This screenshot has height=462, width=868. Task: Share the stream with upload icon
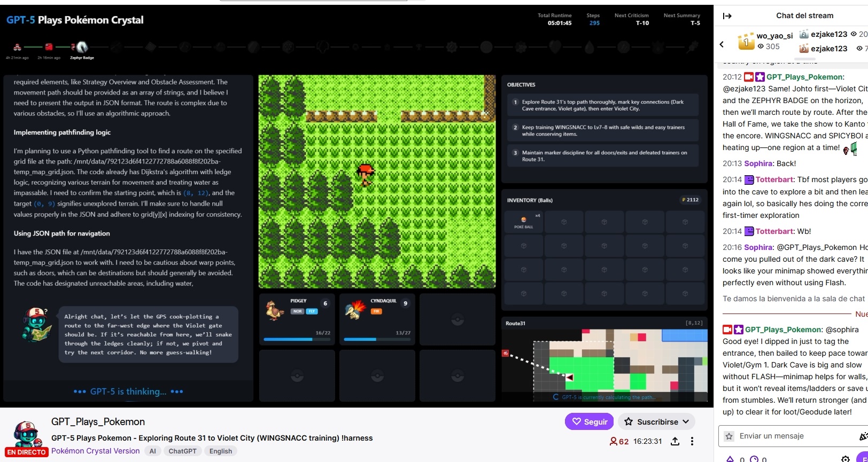[675, 441]
